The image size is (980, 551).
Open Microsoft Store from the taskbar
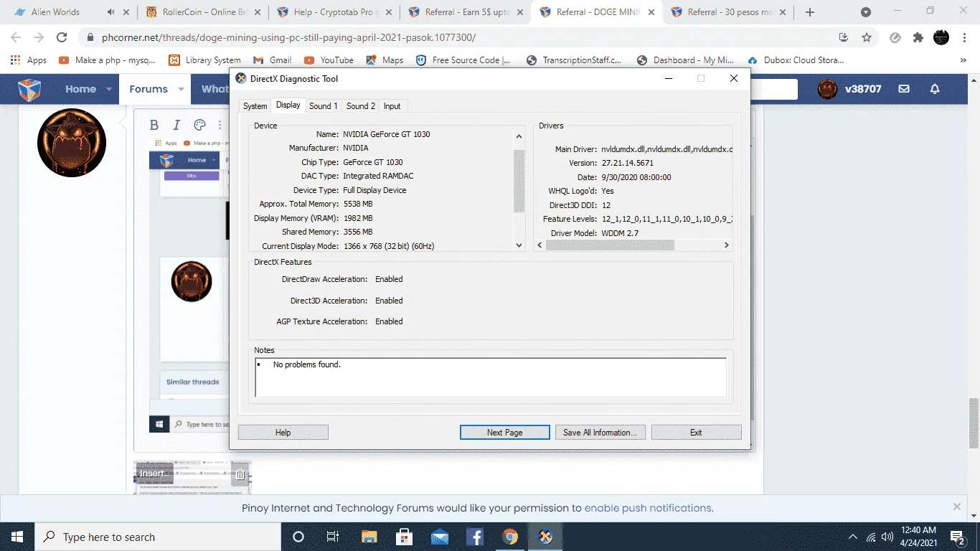(x=404, y=537)
